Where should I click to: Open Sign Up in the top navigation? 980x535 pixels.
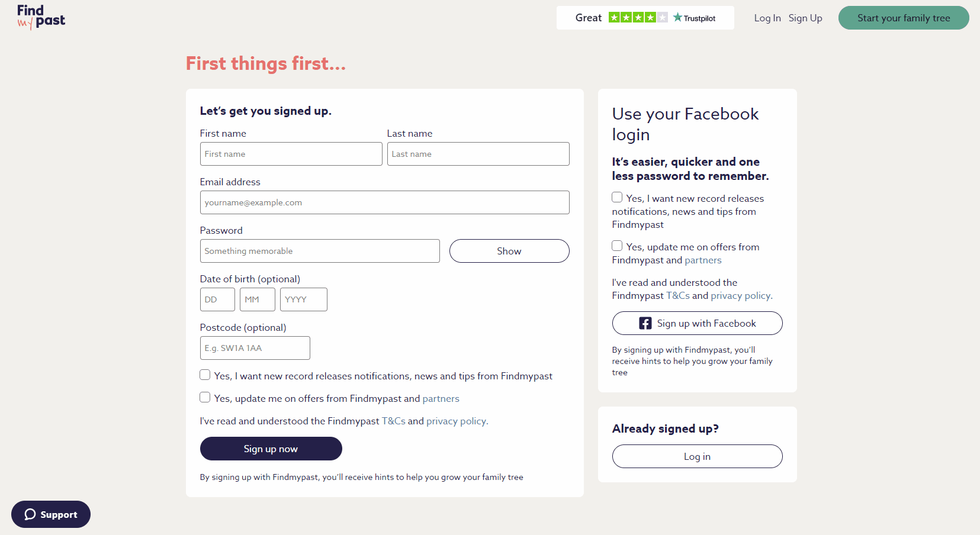(805, 18)
